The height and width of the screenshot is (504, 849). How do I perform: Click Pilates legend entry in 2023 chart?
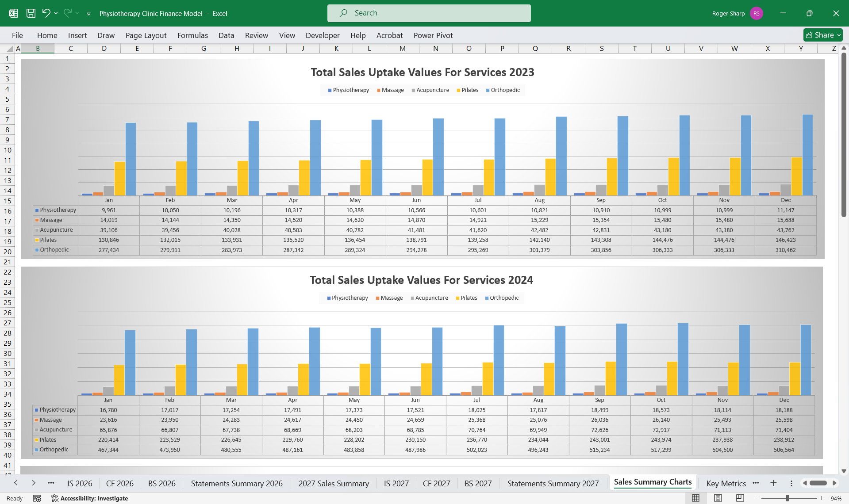(468, 90)
